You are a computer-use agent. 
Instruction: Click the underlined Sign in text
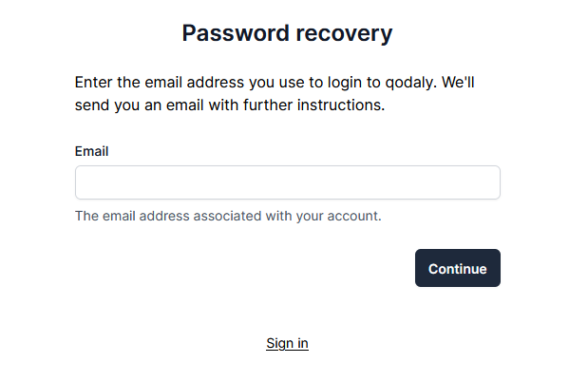[287, 343]
